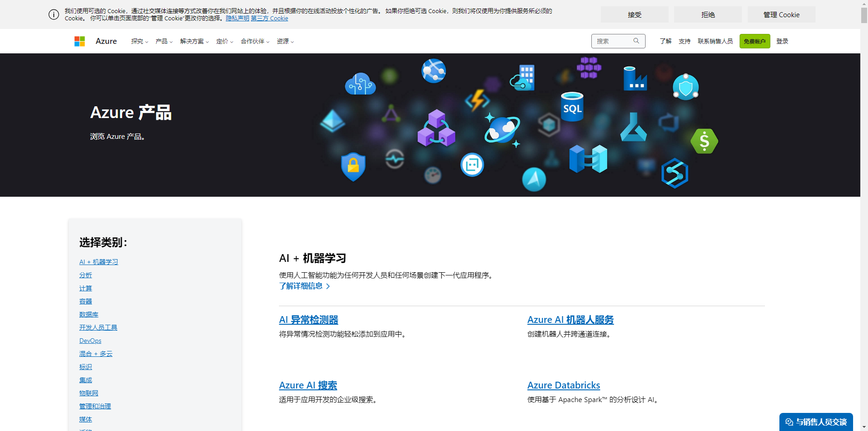Click the 管理 Cookie button
Screen dimensions: 868x431
point(781,14)
